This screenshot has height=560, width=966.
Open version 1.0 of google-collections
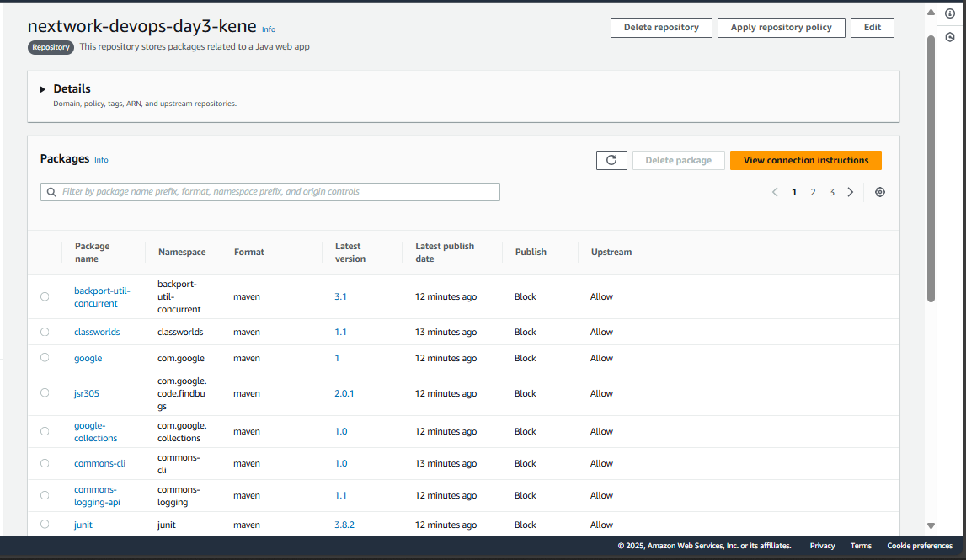341,431
